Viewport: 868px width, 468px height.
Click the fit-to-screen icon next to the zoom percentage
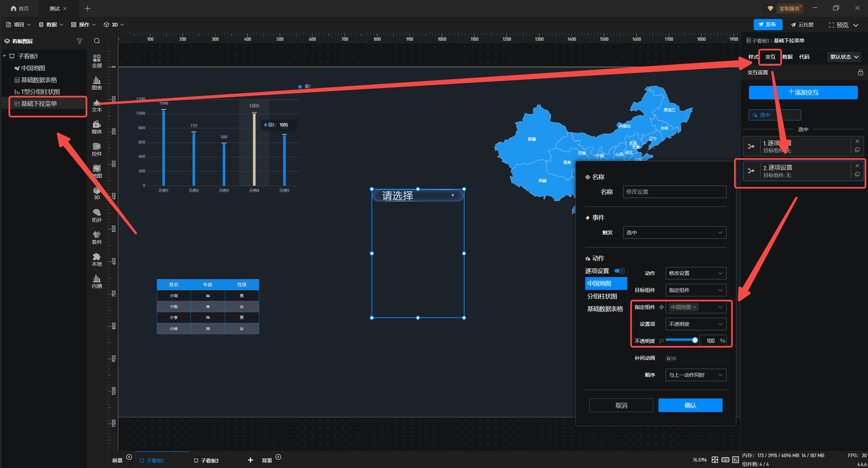[x=715, y=460]
